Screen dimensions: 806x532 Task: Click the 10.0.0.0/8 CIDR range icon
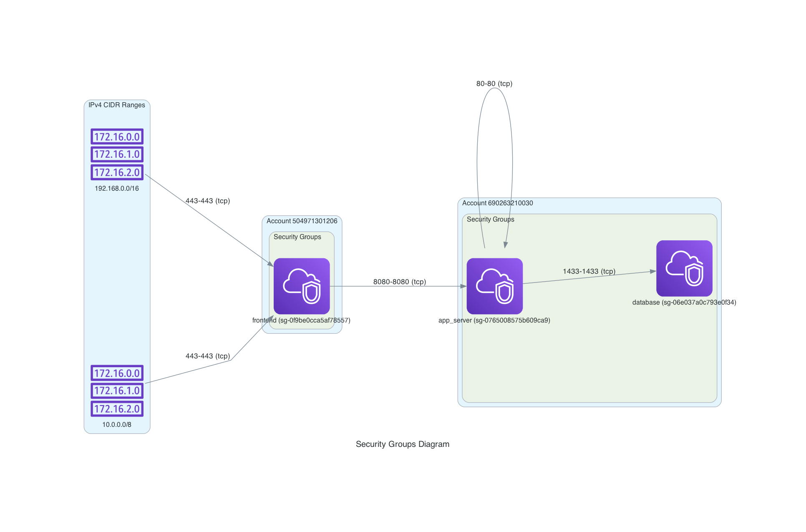[x=117, y=391]
